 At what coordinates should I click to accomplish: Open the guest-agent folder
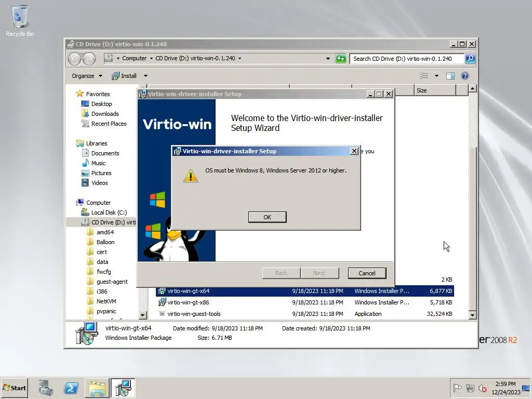click(112, 281)
